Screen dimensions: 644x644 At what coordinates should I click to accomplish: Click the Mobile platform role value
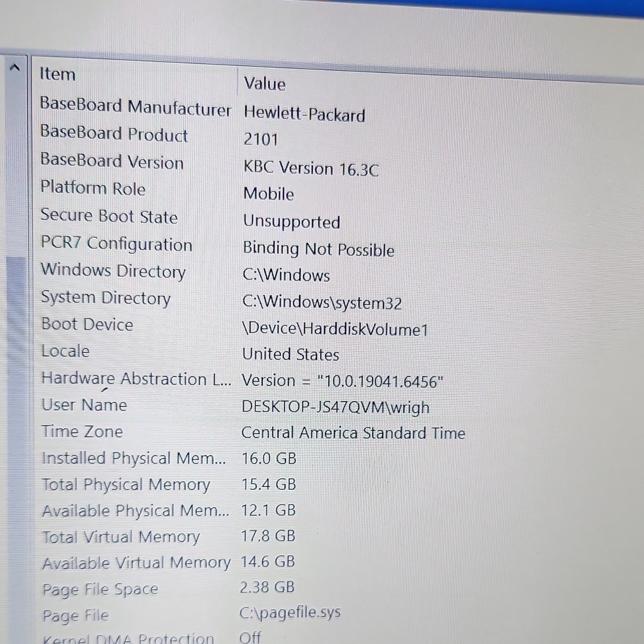pos(268,194)
